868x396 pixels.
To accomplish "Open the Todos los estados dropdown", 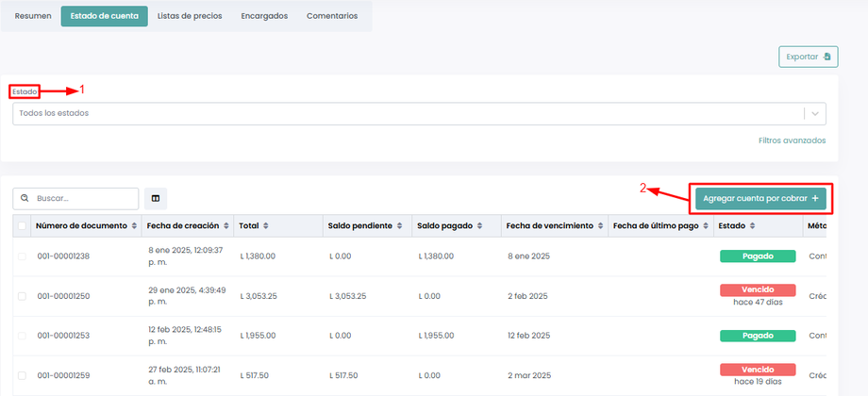I will [406, 113].
